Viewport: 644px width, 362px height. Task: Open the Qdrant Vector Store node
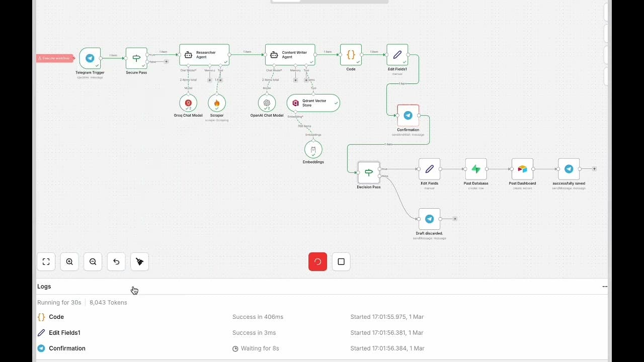(x=313, y=103)
